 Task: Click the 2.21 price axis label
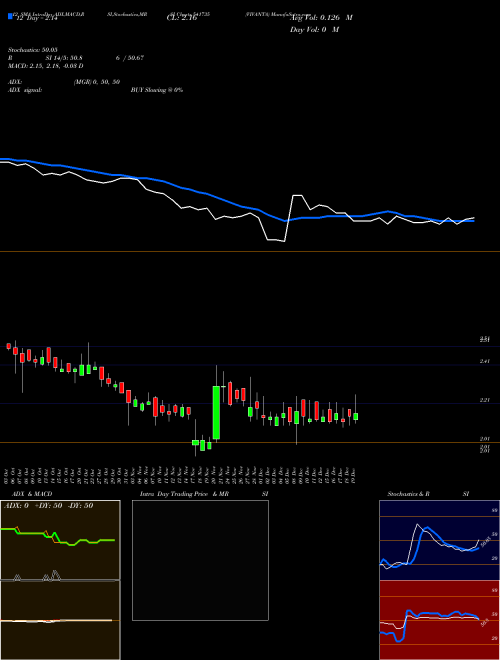[x=484, y=400]
